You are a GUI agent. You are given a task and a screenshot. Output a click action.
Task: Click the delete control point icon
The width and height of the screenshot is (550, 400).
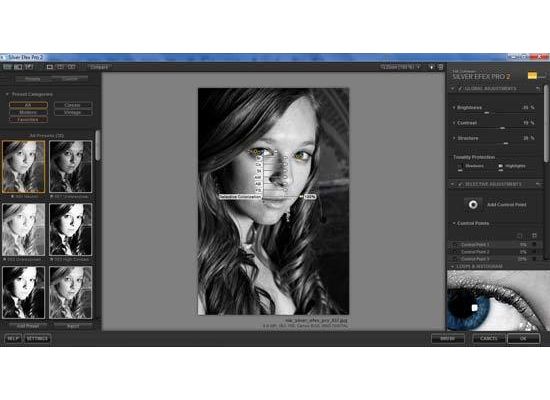(534, 236)
